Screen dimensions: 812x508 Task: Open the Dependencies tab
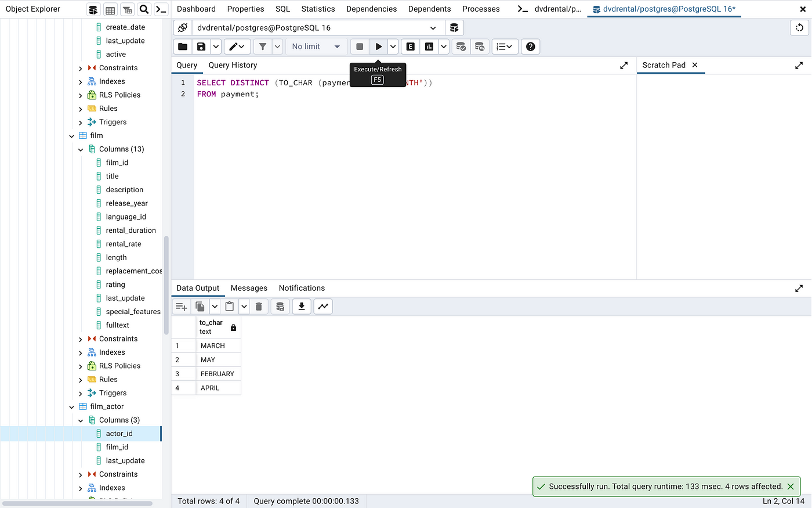372,9
